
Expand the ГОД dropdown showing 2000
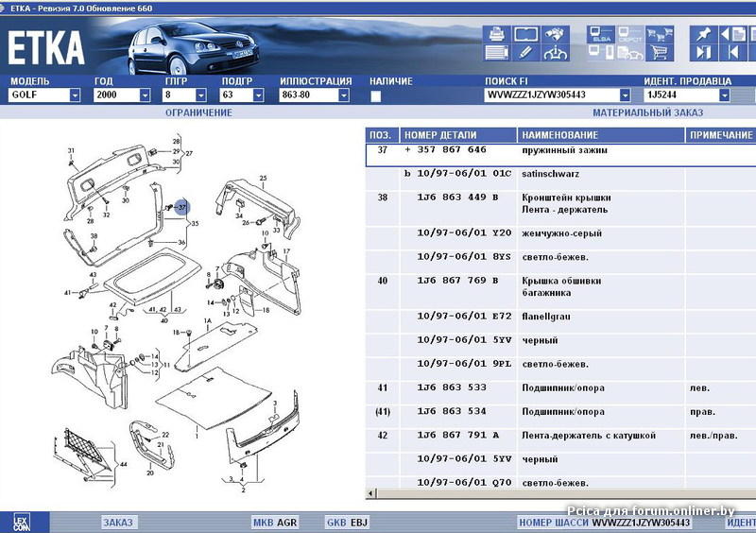coord(145,95)
